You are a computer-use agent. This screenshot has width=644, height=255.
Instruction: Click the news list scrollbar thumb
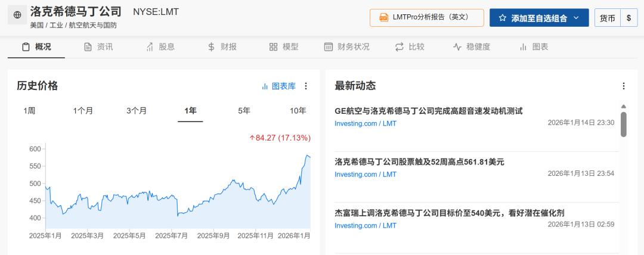pos(624,125)
